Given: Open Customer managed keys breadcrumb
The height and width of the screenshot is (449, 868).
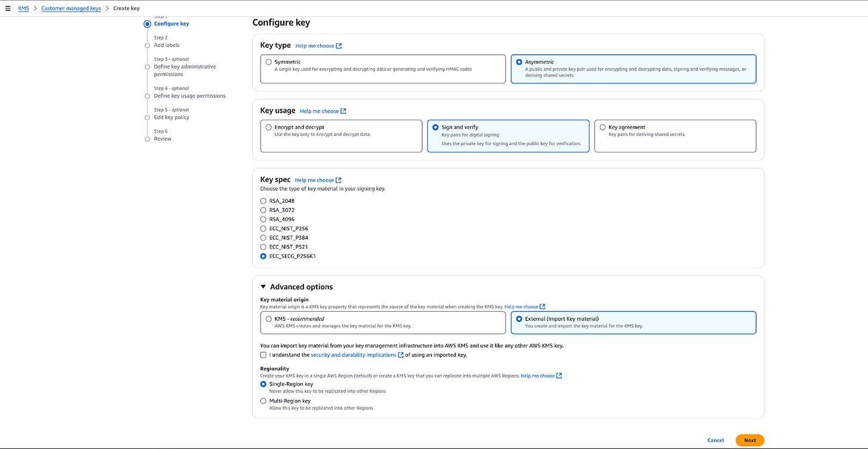Looking at the screenshot, I should [71, 8].
